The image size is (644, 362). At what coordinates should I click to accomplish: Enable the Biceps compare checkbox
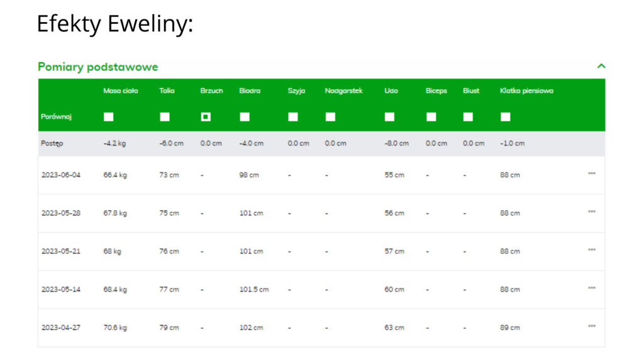(431, 117)
